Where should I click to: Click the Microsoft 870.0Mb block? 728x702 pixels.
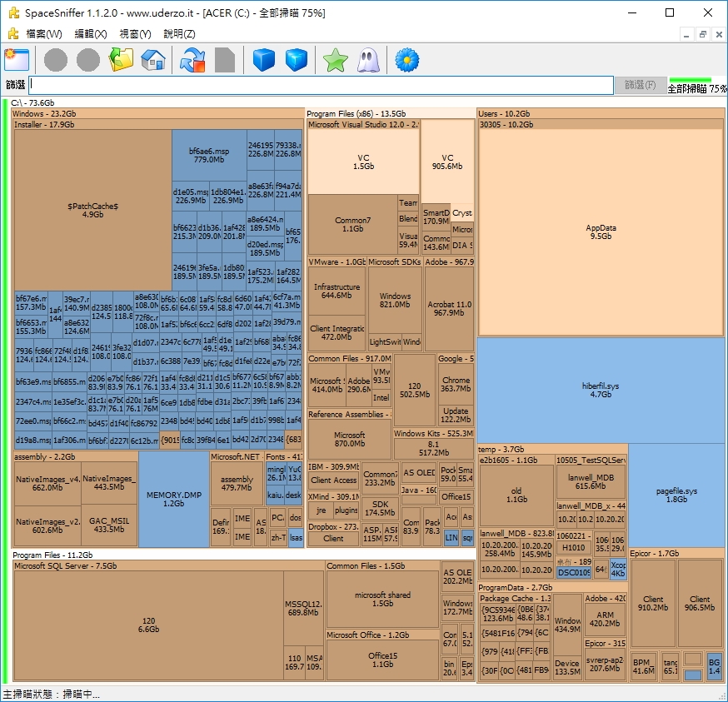(x=350, y=439)
